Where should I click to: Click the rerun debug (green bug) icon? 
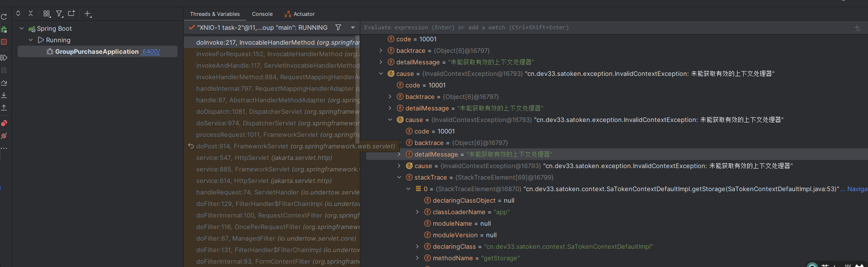click(x=4, y=29)
